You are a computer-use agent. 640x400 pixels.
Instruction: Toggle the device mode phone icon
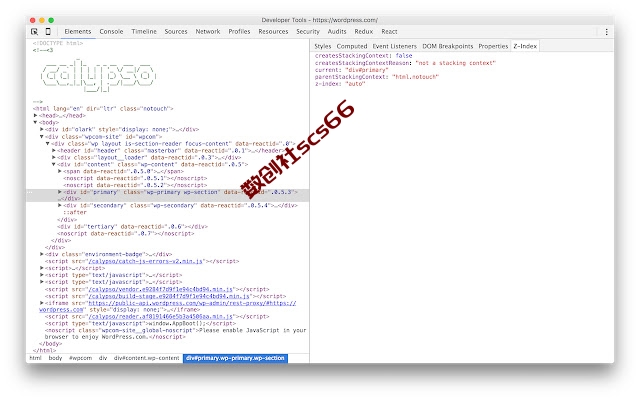48,31
